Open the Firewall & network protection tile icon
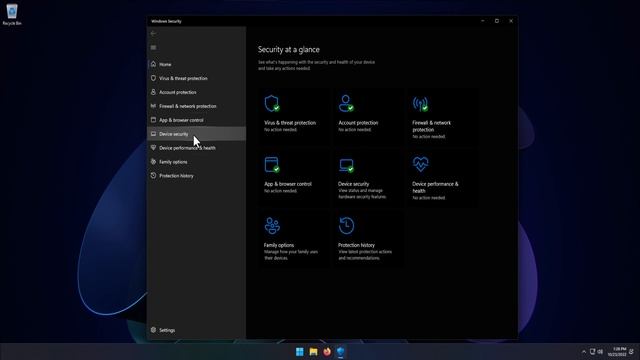 pyautogui.click(x=420, y=104)
